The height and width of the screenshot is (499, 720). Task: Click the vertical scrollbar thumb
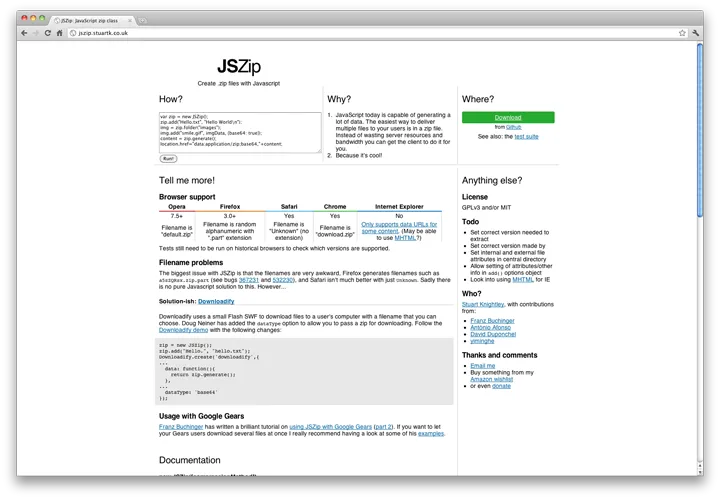(700, 130)
